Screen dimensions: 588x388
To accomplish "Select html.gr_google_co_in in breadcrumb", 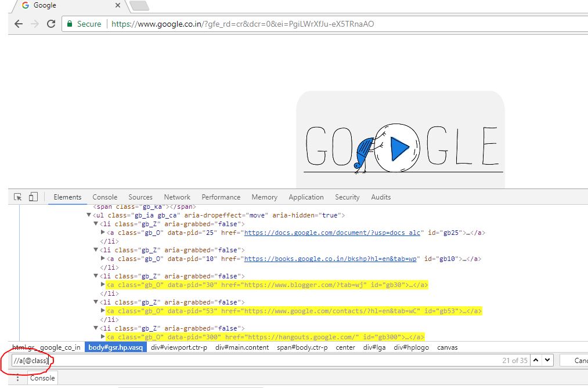I will [x=46, y=347].
